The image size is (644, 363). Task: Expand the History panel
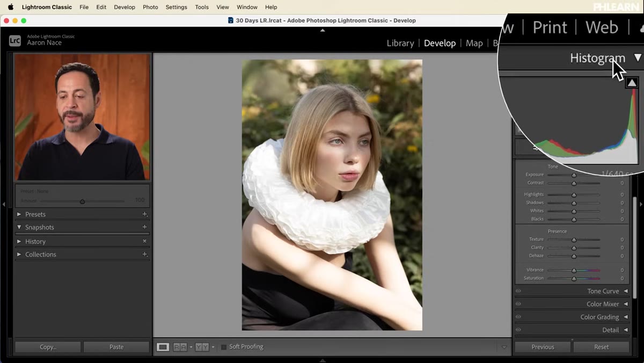tap(19, 241)
